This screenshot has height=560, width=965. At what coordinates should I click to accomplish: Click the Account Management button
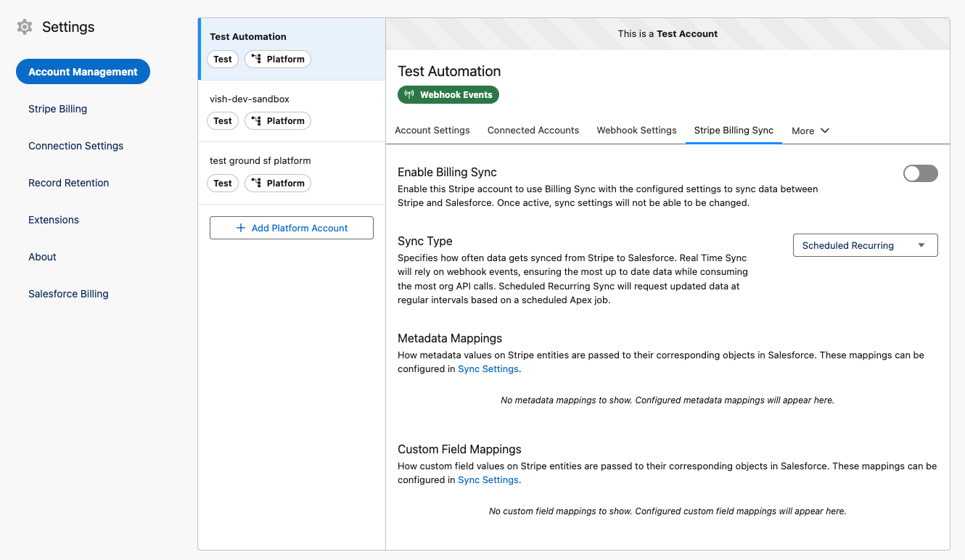click(83, 72)
